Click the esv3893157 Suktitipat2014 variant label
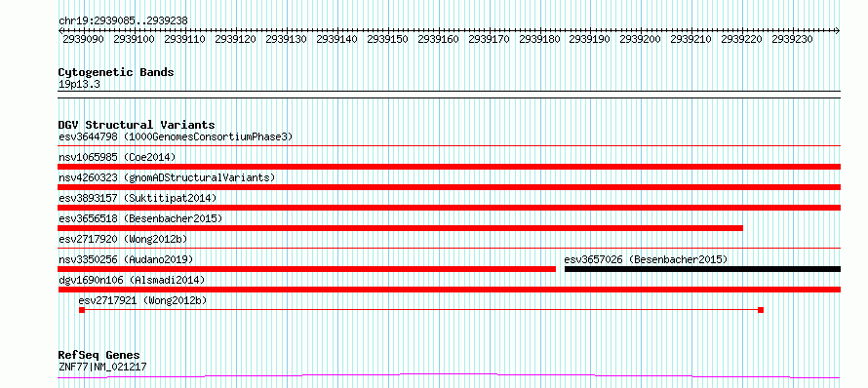868x388 pixels. (138, 198)
